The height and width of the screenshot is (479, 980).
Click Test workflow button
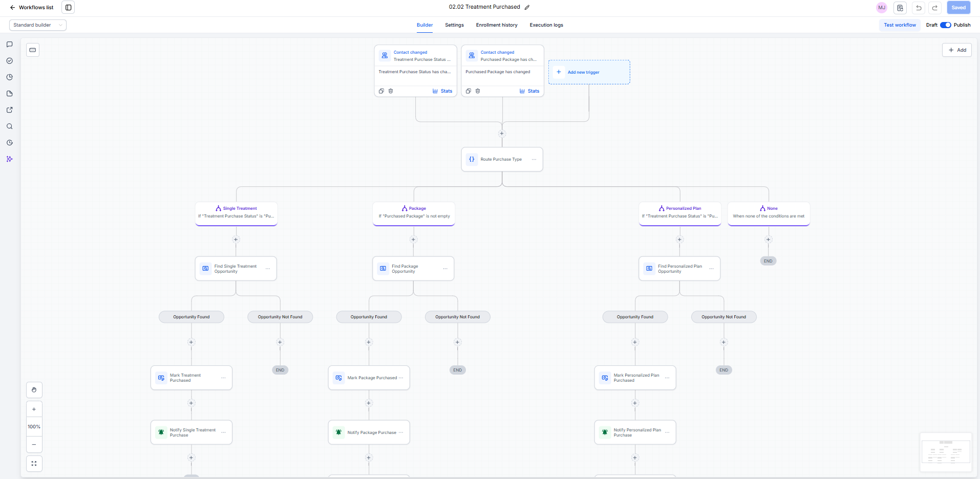click(900, 25)
